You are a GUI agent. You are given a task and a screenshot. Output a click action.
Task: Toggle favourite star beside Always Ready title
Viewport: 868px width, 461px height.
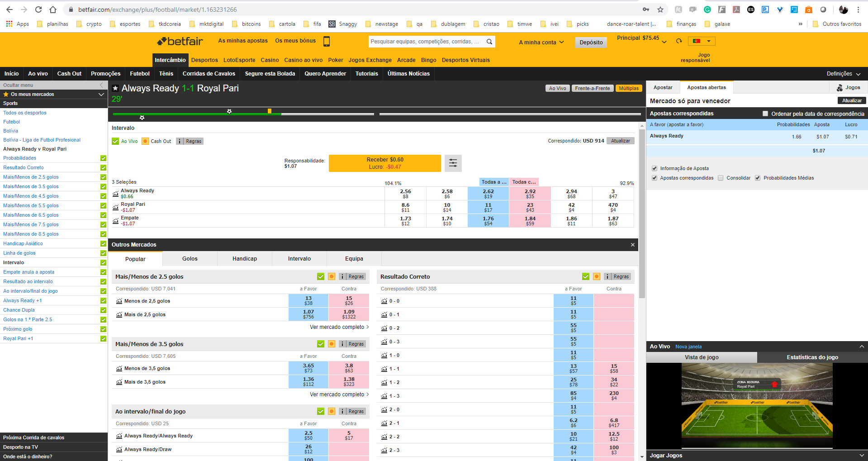pyautogui.click(x=115, y=88)
